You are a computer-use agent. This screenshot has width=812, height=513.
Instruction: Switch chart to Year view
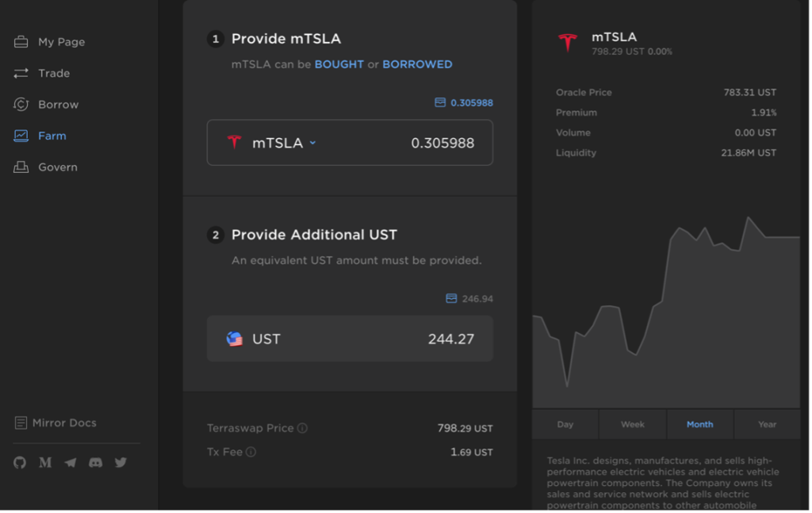click(768, 425)
